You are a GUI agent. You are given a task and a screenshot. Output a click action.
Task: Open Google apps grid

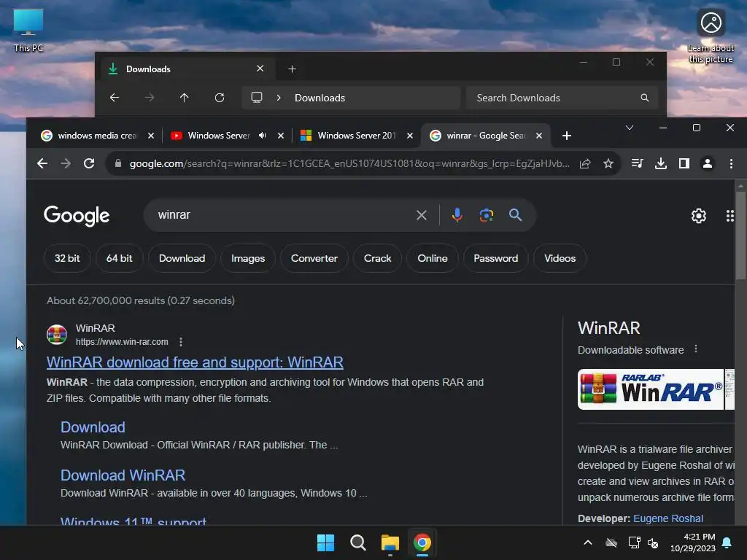(729, 216)
